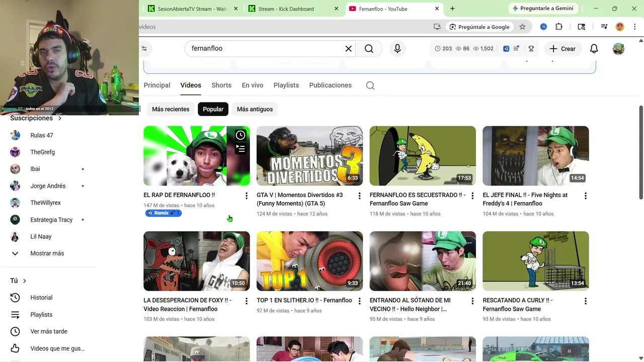The height and width of the screenshot is (362, 644).
Task: Open options for RESCATANDO A CURLY video
Action: (585, 301)
